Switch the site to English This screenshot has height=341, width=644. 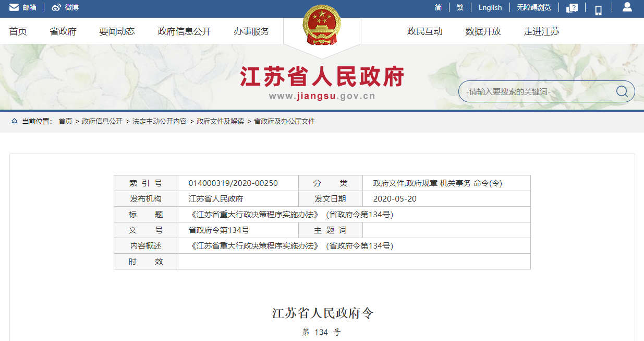click(x=490, y=7)
